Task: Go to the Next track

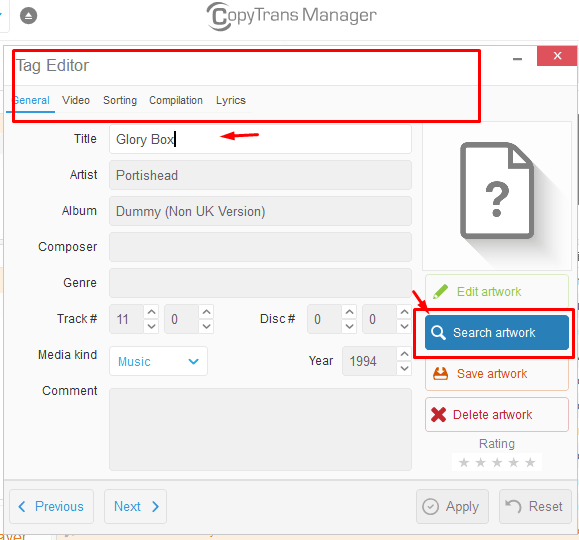Action: (x=136, y=506)
